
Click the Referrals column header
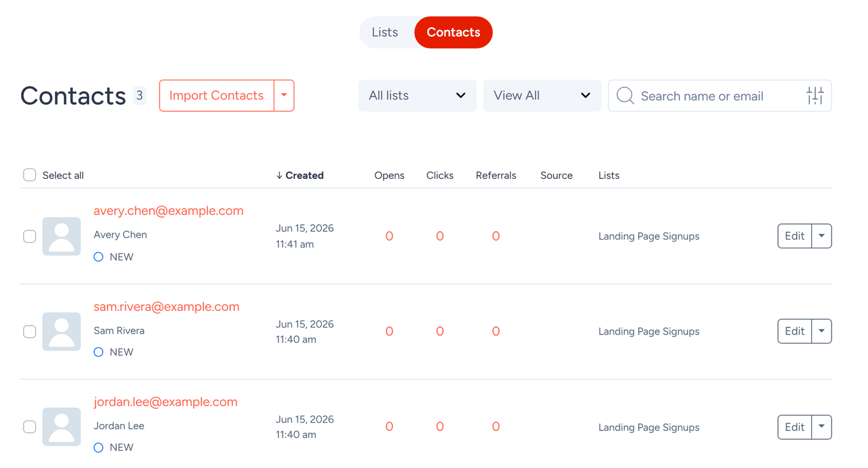[496, 176]
